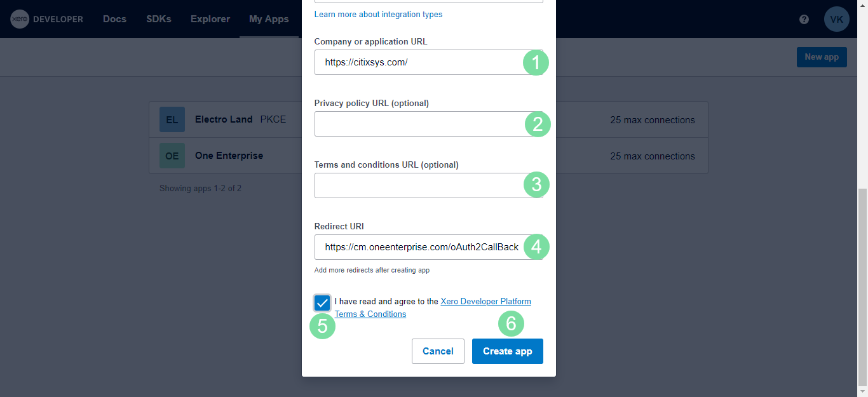Click the Terms and conditions URL field
This screenshot has width=868, height=397.
[419, 185]
